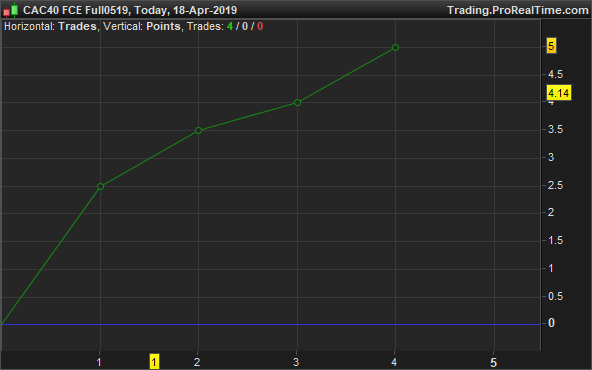Click the 2.5 tick on vertical axis
Image resolution: width=592 pixels, height=370 pixels.
pyautogui.click(x=555, y=185)
